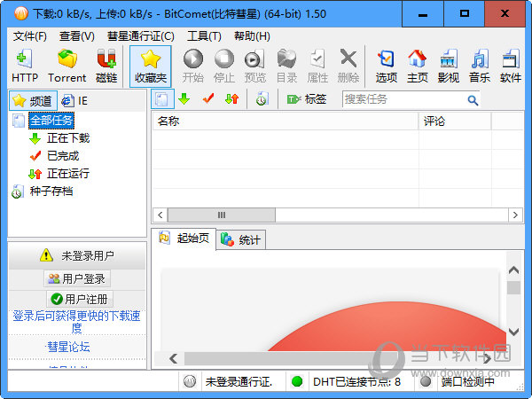Show all tasks filter icon
This screenshot has height=399, width=532.
click(x=162, y=99)
